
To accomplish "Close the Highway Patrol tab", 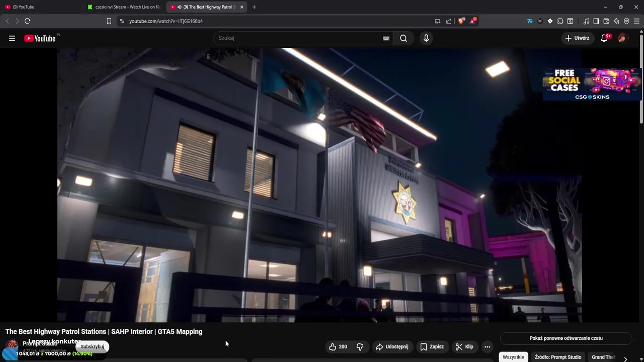I will pyautogui.click(x=242, y=7).
